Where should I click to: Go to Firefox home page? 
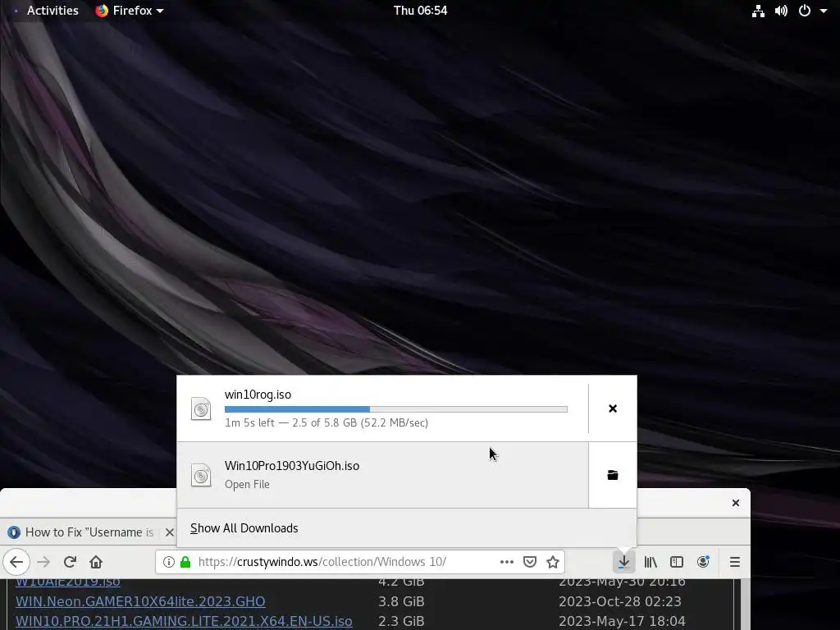(96, 562)
